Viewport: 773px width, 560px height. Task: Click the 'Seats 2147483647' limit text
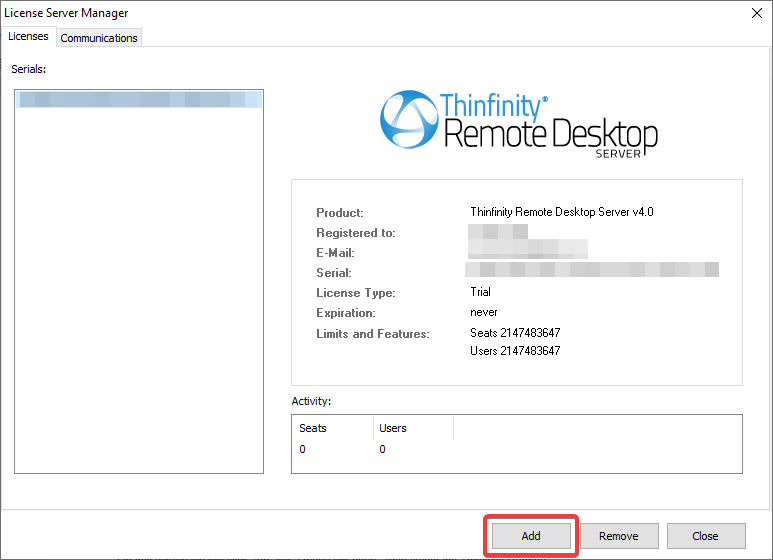coord(515,333)
